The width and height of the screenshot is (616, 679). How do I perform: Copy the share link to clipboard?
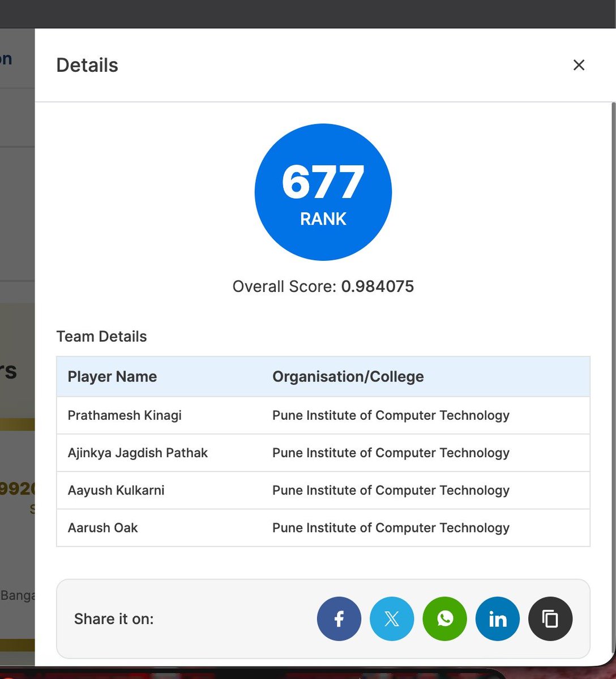click(550, 619)
